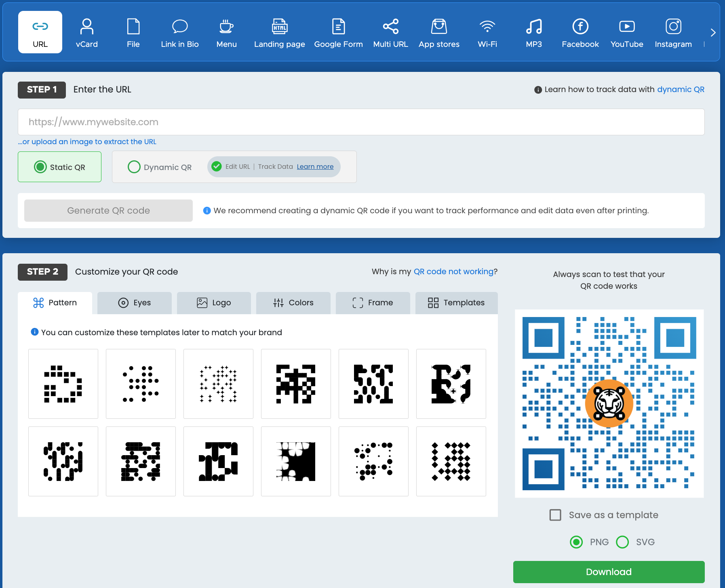Select the square blocks pattern thumbnail
Image resolution: width=725 pixels, height=588 pixels.
coord(63,384)
